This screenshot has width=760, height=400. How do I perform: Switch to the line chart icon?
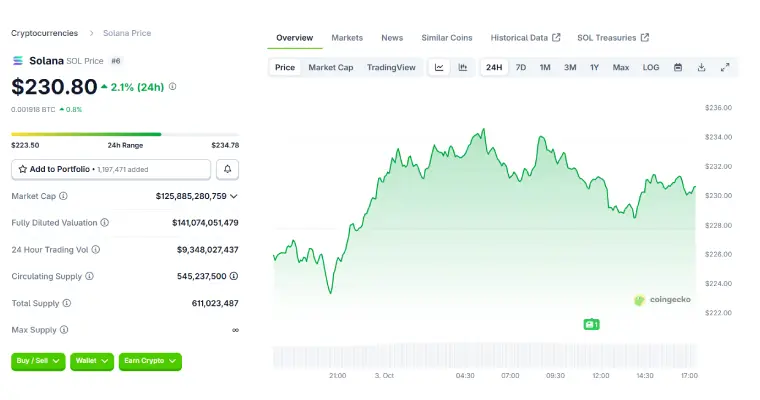click(439, 67)
